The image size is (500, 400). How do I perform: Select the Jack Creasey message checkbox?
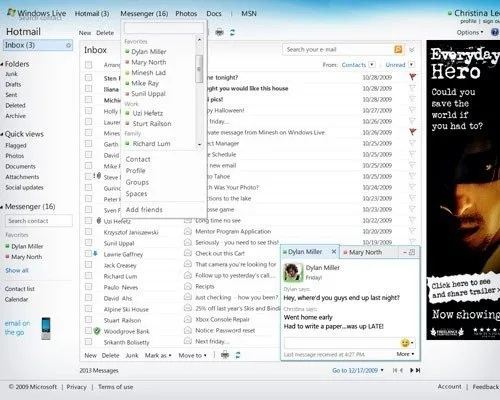(x=88, y=265)
